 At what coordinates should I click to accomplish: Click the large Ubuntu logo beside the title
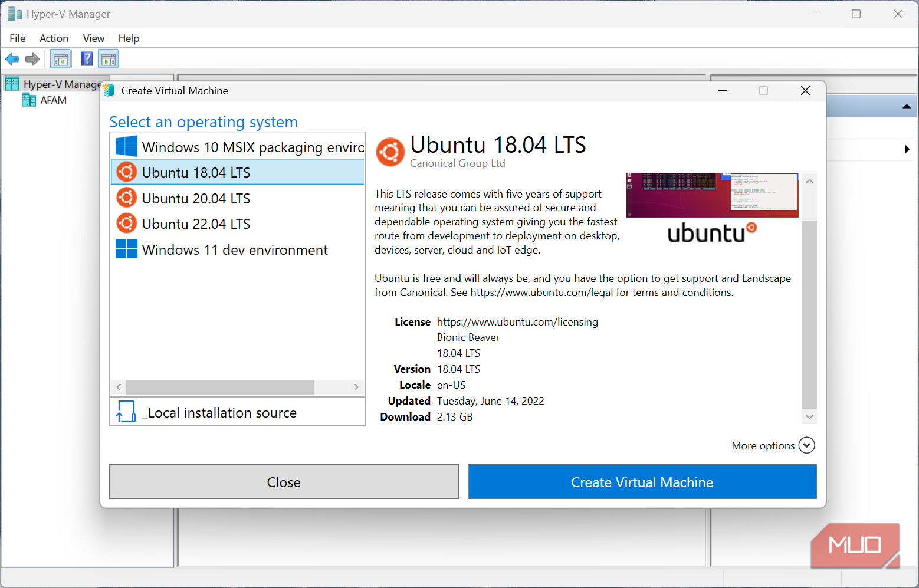390,153
